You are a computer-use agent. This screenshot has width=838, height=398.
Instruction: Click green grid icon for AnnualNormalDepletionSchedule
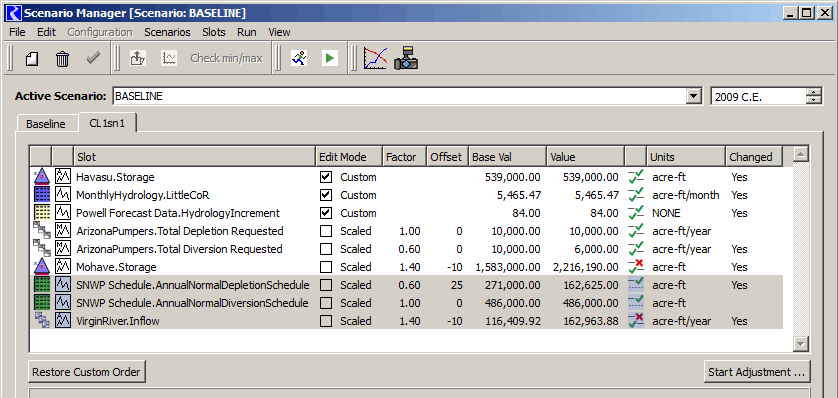coord(41,285)
